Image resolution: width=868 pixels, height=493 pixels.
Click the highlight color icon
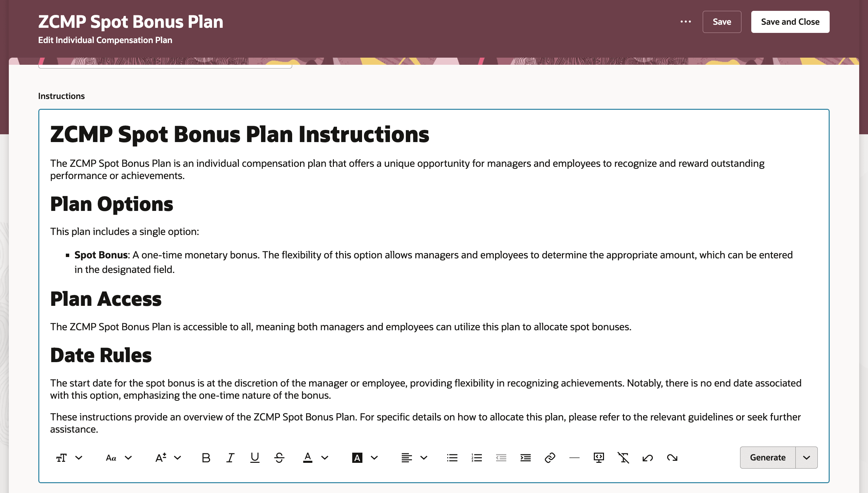pyautogui.click(x=357, y=457)
